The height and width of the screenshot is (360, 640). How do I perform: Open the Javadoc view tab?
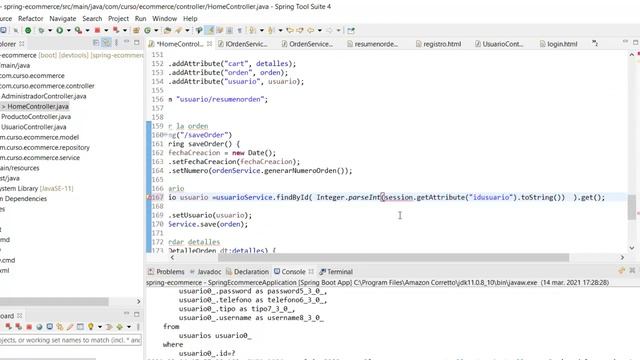tap(206, 272)
